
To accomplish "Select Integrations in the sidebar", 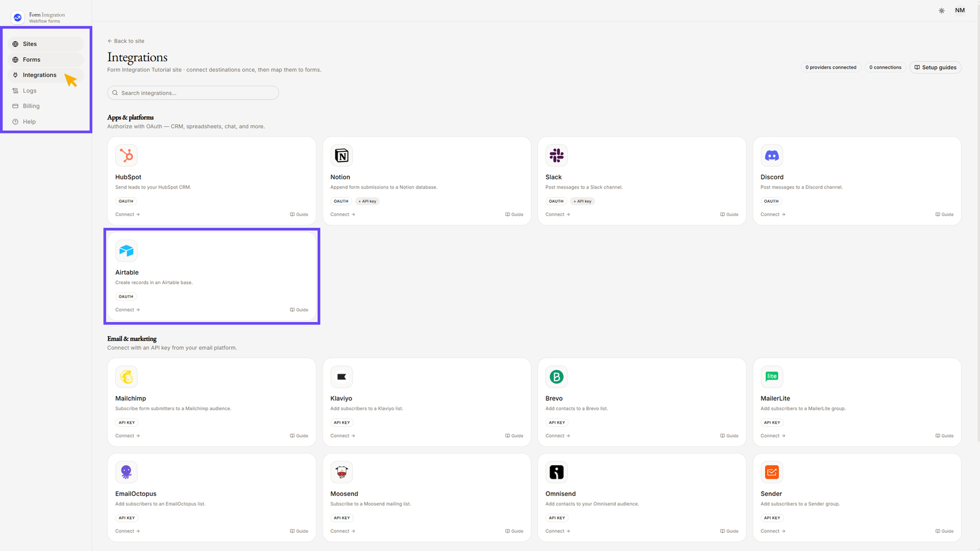I will click(47, 75).
